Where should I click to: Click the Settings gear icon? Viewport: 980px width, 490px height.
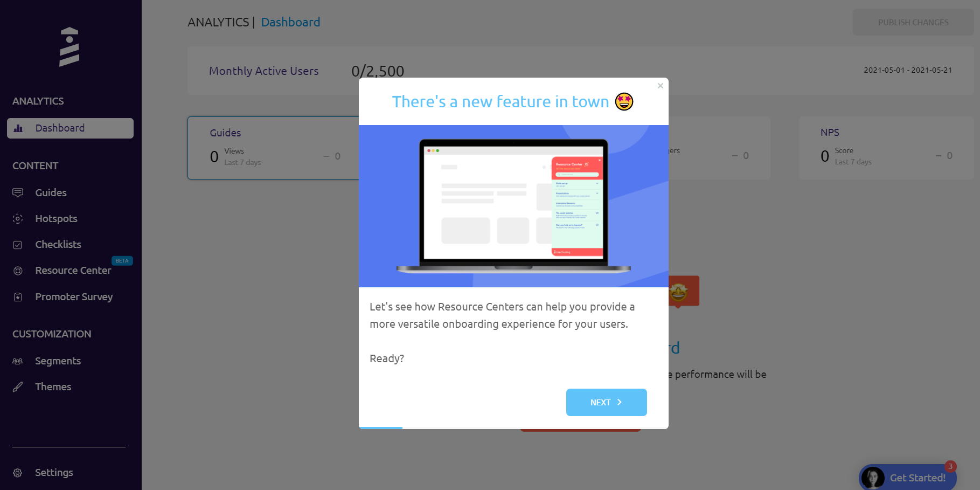(18, 473)
